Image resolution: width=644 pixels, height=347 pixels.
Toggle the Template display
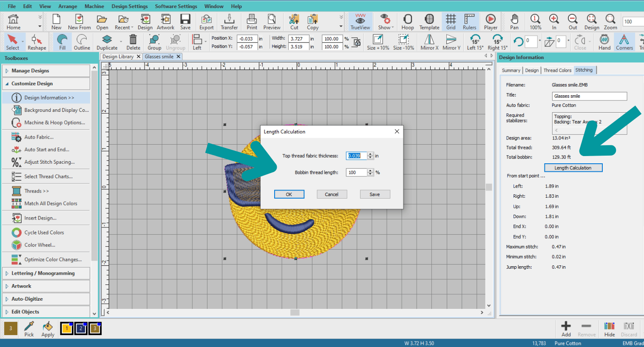(x=429, y=22)
